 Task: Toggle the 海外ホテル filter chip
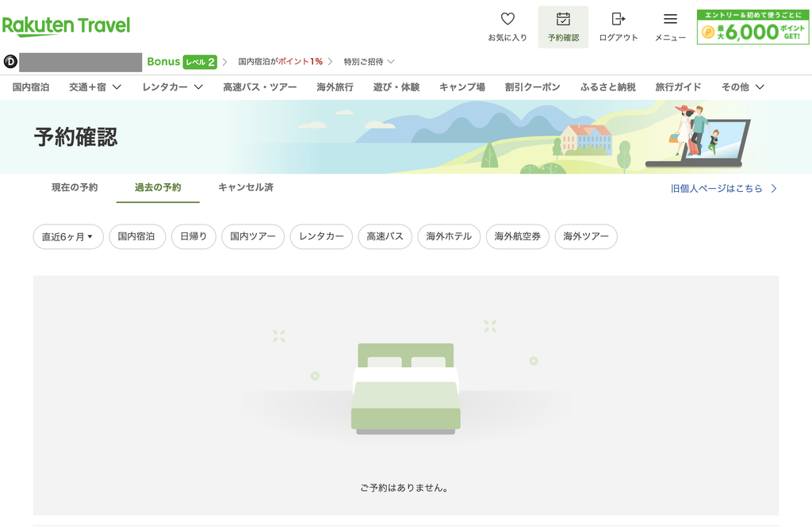[x=449, y=237]
